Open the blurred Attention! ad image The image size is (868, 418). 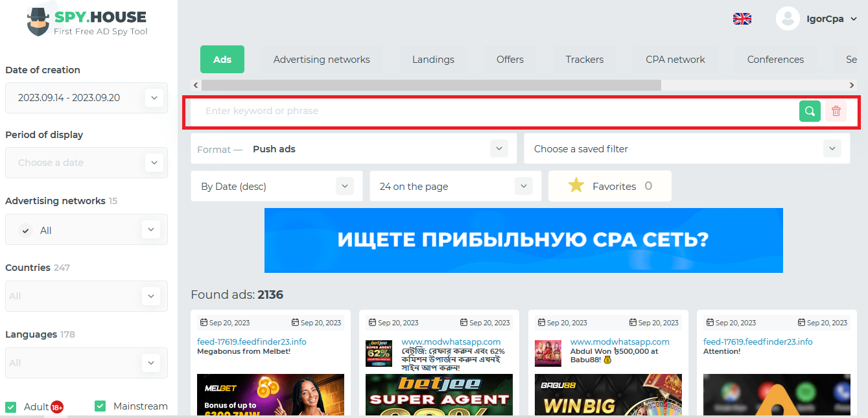(x=777, y=395)
